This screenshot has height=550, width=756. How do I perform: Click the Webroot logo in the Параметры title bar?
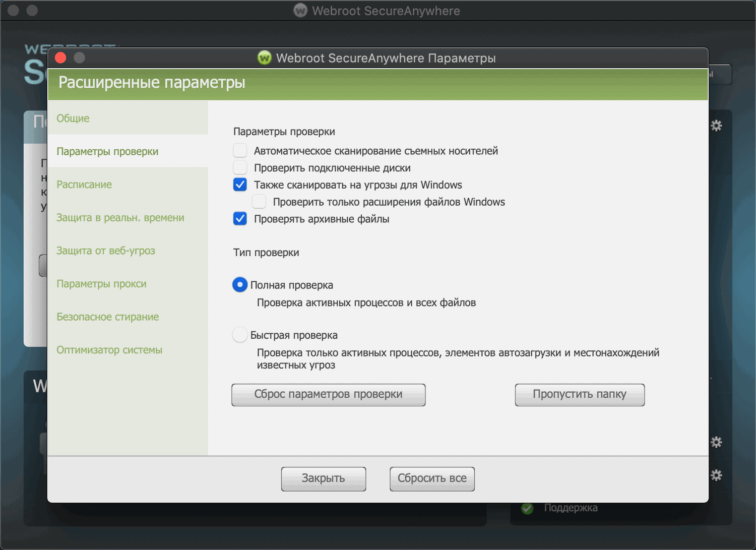click(265, 58)
